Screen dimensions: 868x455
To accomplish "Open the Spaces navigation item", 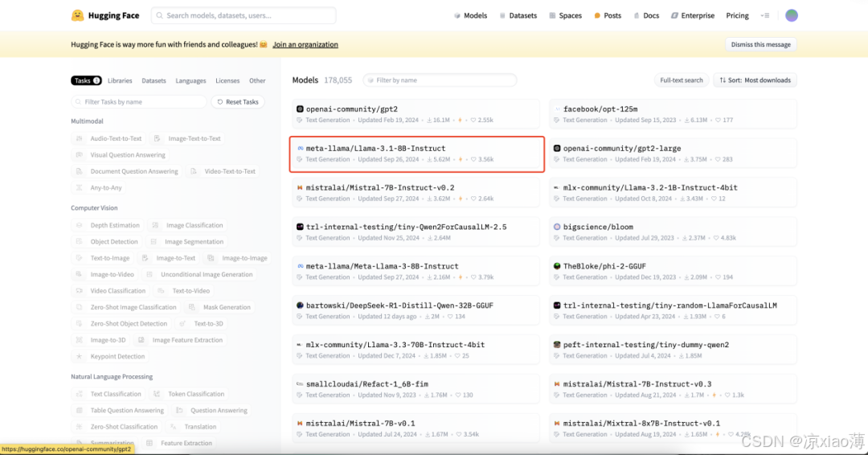I will [x=565, y=15].
